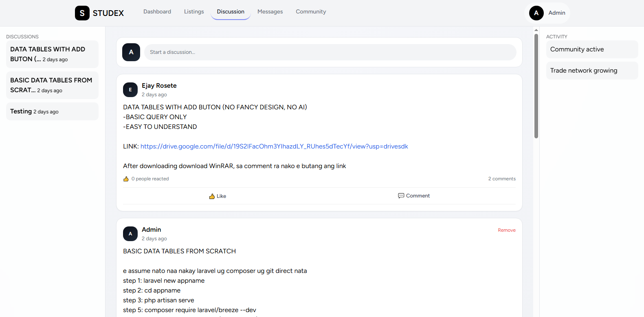644x317 pixels.
Task: Go to the Messages tab
Action: pyautogui.click(x=270, y=12)
